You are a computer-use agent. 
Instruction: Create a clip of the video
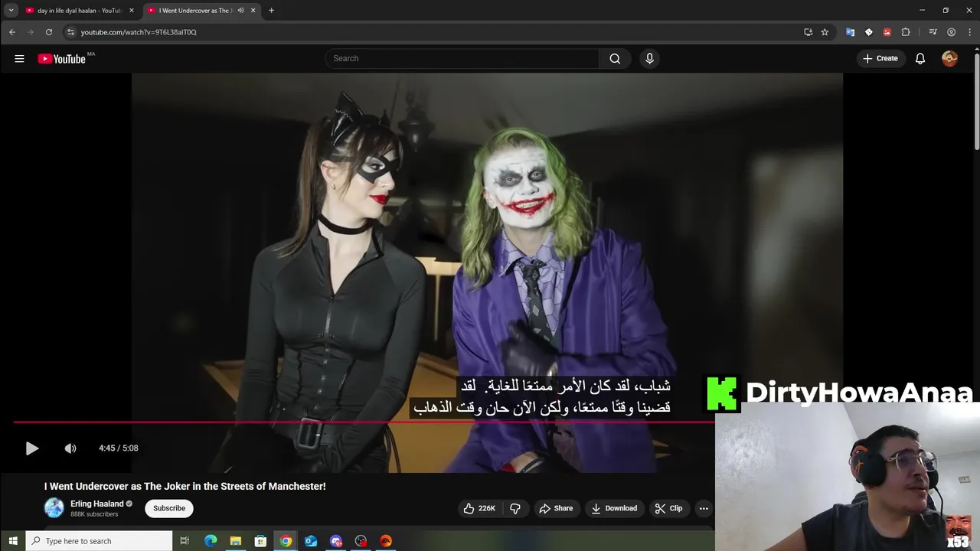pyautogui.click(x=668, y=508)
